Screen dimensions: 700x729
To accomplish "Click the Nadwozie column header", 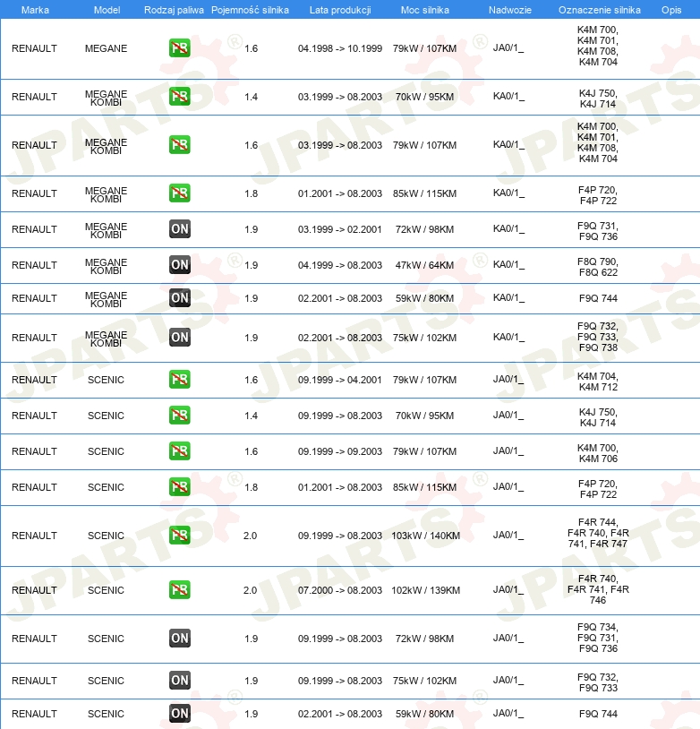I will [510, 10].
